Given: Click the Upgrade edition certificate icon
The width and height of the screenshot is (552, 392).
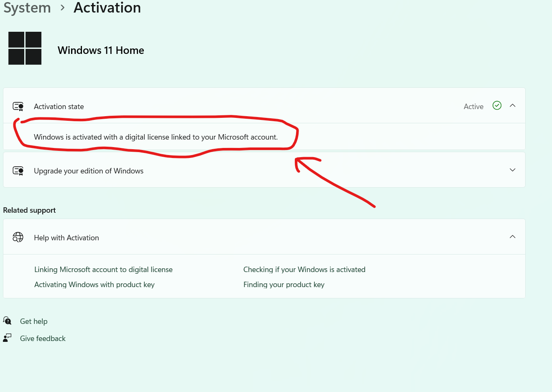Looking at the screenshot, I should coord(18,171).
